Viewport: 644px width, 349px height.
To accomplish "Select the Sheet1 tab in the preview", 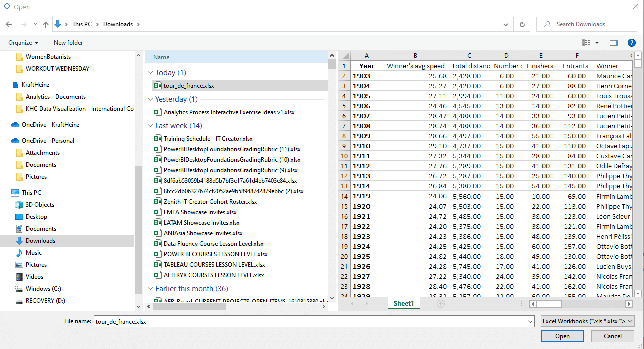I will click(403, 303).
